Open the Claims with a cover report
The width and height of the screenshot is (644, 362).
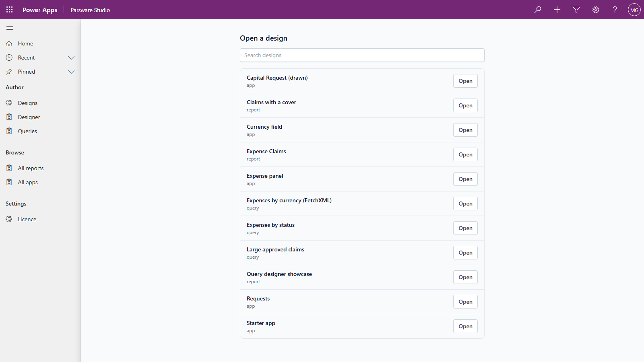point(465,105)
